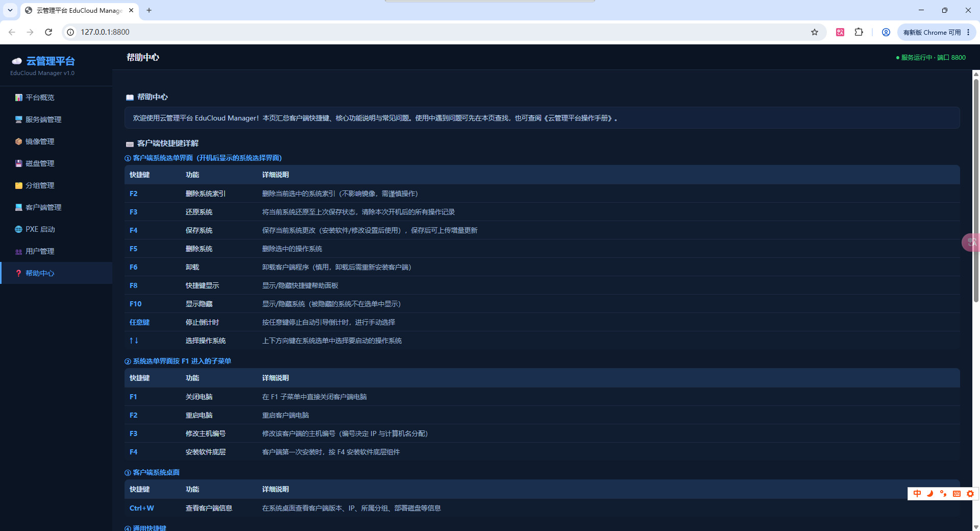The width and height of the screenshot is (980, 531).
Task: Open the Chrome extensions puzzle icon
Action: (859, 32)
